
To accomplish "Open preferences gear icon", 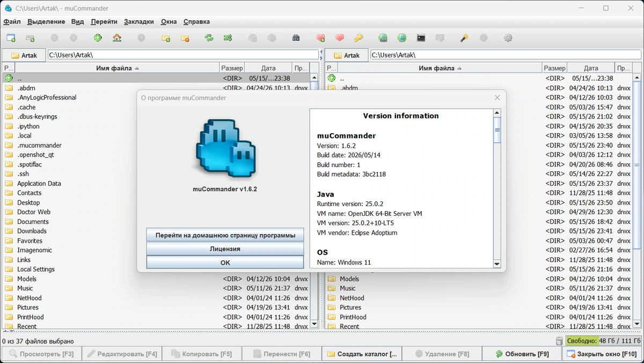I will coord(508,38).
